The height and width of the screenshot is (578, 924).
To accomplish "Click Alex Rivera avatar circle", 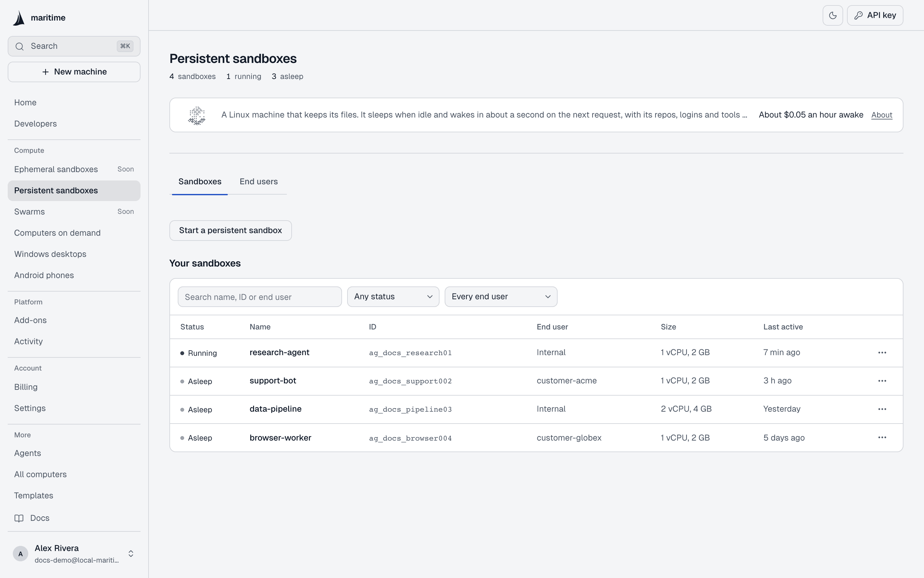I will pos(21,554).
